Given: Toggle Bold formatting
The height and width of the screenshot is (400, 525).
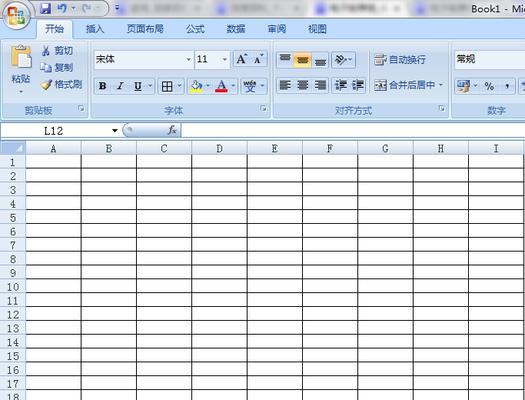Looking at the screenshot, I should 102,86.
